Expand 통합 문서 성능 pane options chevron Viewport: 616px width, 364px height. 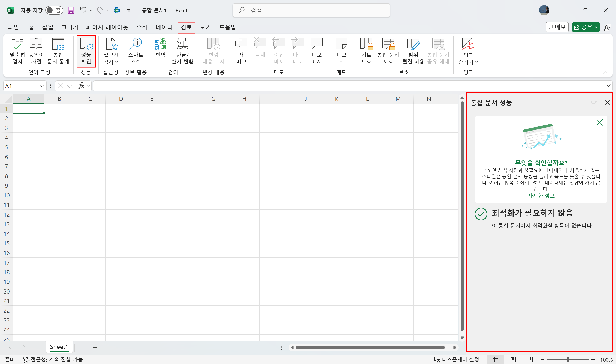click(x=593, y=103)
